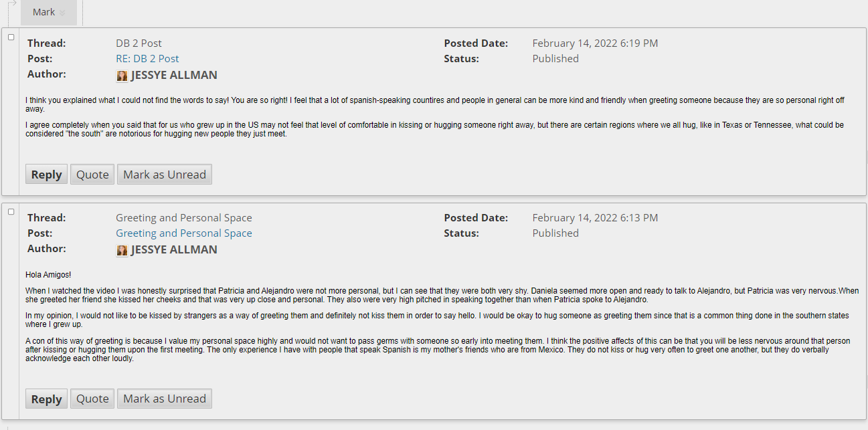Click JESSYE ALLMAN's name on the 6:13 PM post
868x430 pixels.
tap(174, 250)
